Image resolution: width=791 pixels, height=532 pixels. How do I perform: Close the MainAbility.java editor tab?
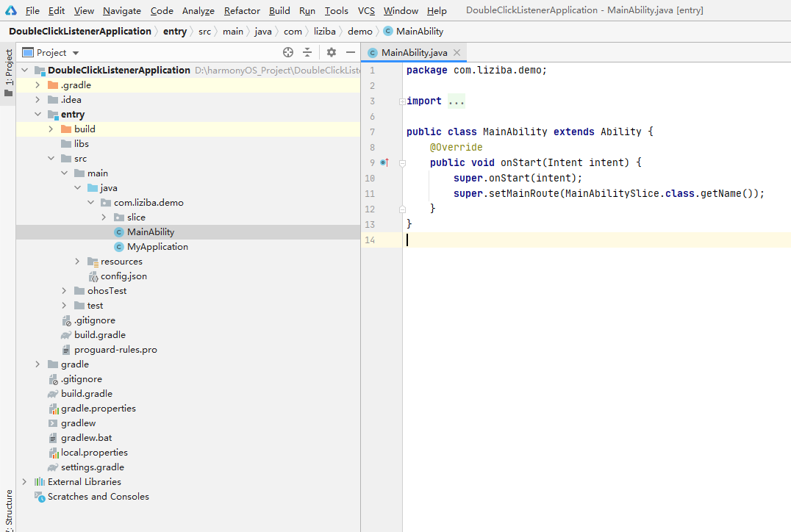point(457,53)
